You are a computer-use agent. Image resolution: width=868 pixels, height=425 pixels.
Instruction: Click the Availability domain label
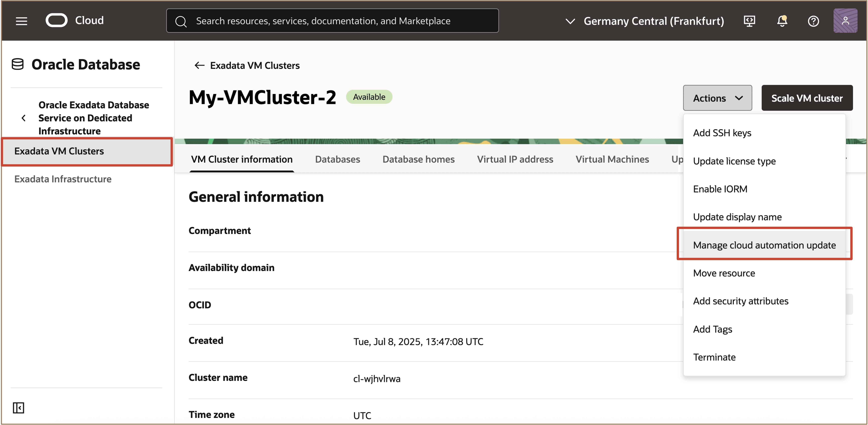pyautogui.click(x=231, y=268)
